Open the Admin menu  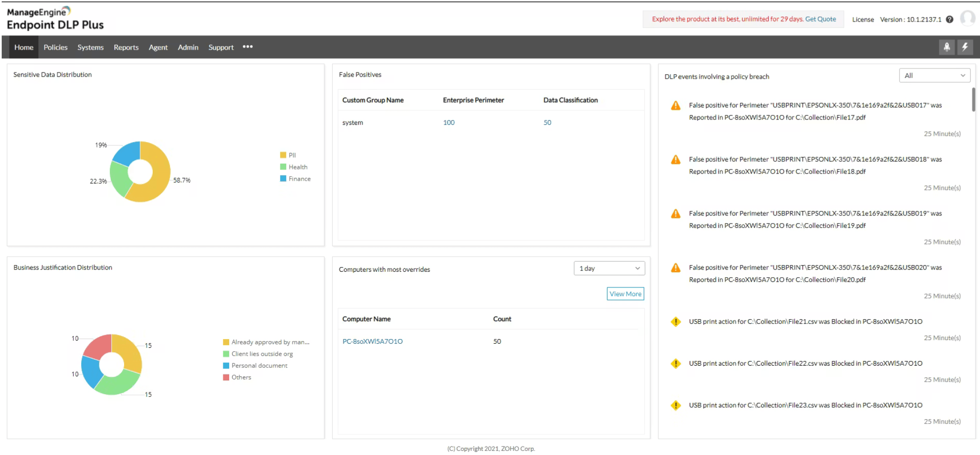[x=188, y=47]
